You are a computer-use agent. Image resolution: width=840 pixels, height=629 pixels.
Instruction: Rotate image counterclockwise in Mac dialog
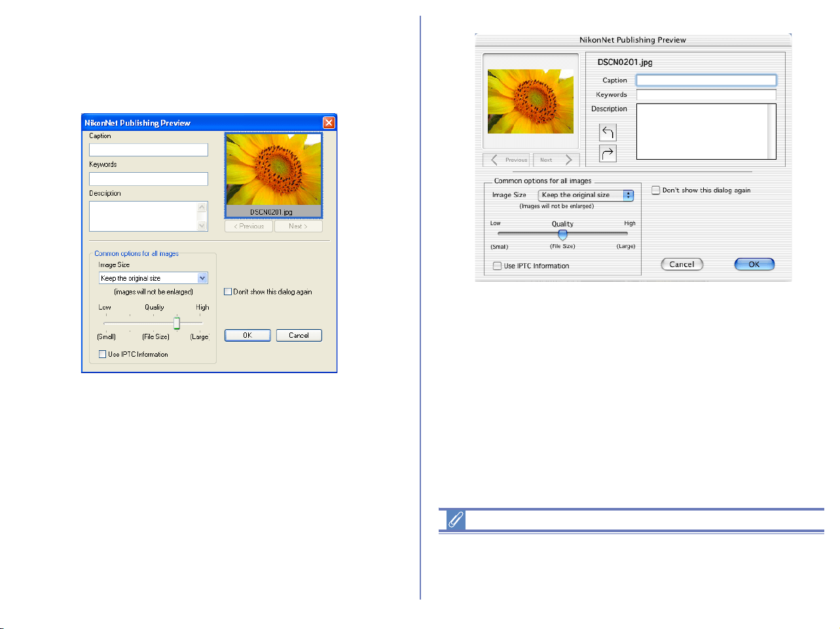coord(608,132)
